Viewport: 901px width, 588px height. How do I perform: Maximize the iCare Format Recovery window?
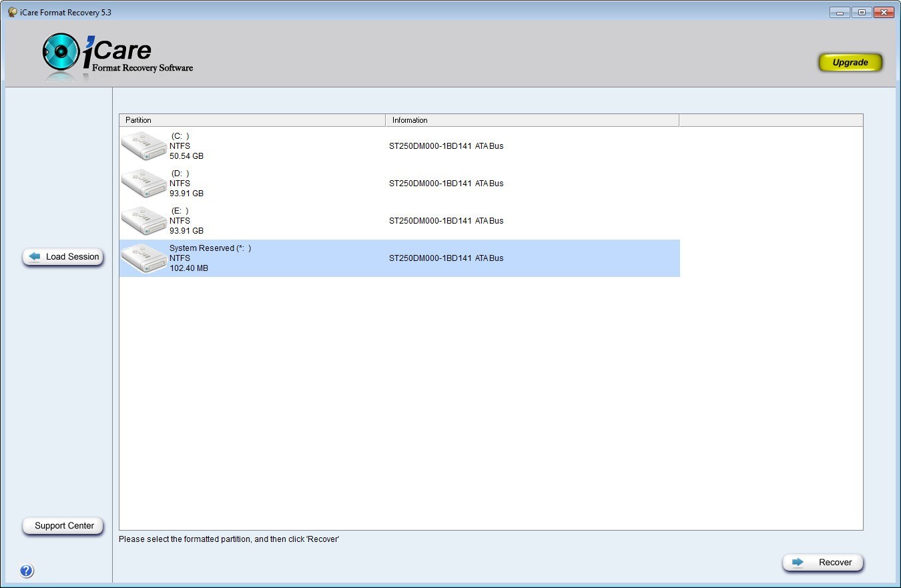(x=862, y=12)
